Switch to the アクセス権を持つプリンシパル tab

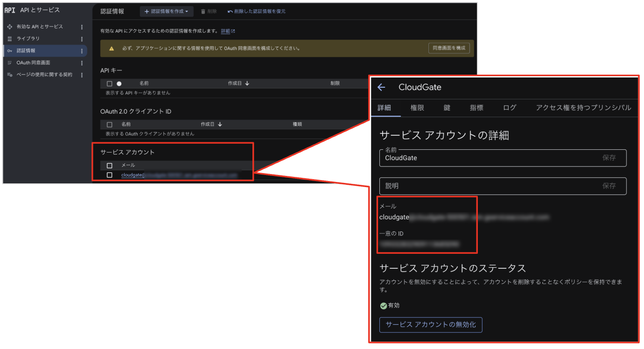coord(583,108)
